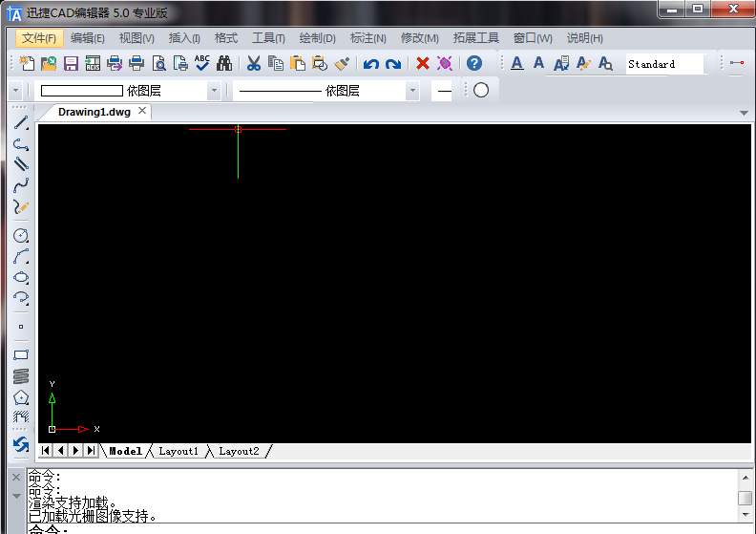Click the A with pencil edit text icon
756x534 pixels.
[x=583, y=63]
